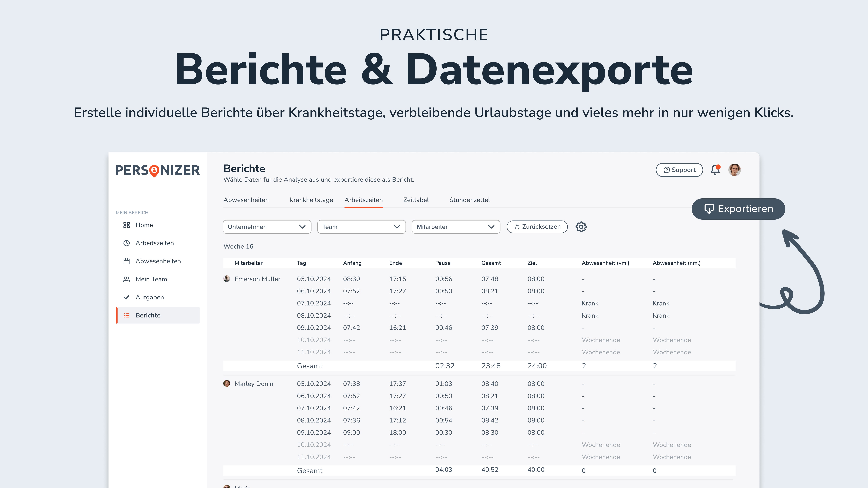Click the Home grid icon in sidebar

point(126,225)
